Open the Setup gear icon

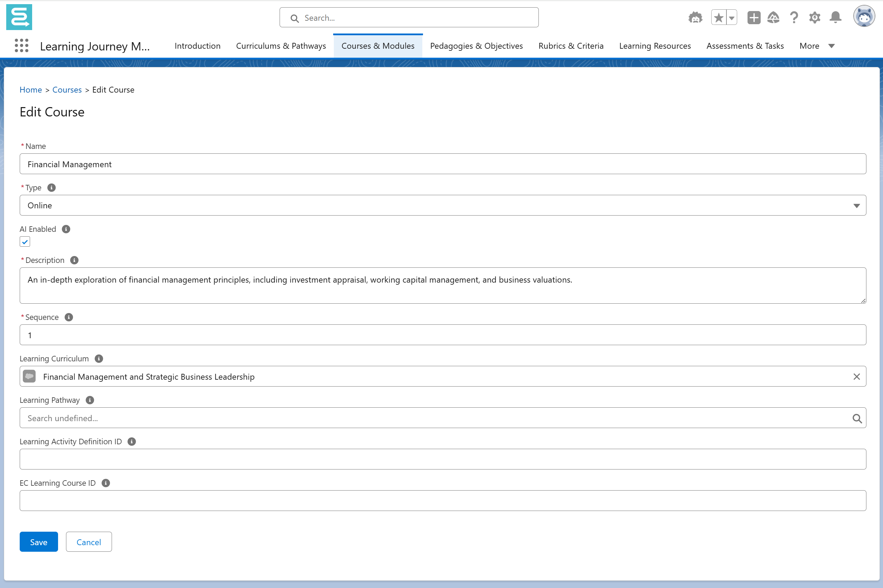point(814,18)
